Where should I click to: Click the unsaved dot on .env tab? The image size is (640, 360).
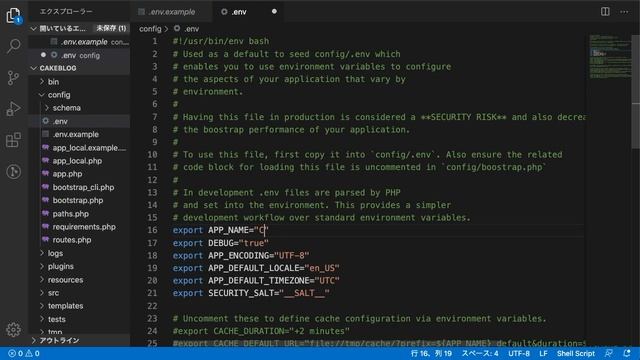pyautogui.click(x=274, y=11)
